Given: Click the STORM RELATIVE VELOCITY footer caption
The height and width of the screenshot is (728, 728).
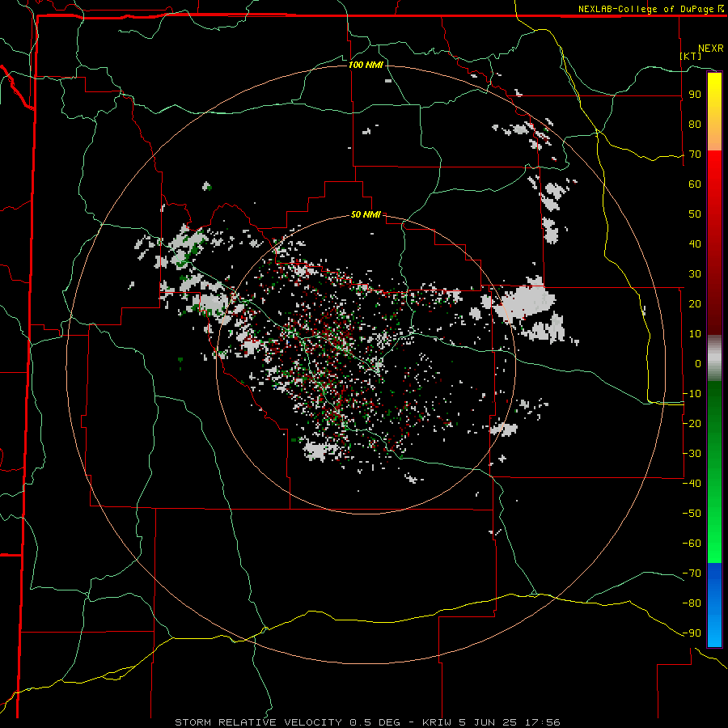Looking at the screenshot, I should point(367,722).
